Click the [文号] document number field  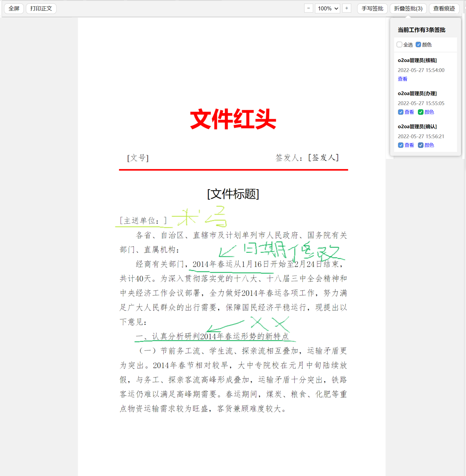tap(138, 158)
